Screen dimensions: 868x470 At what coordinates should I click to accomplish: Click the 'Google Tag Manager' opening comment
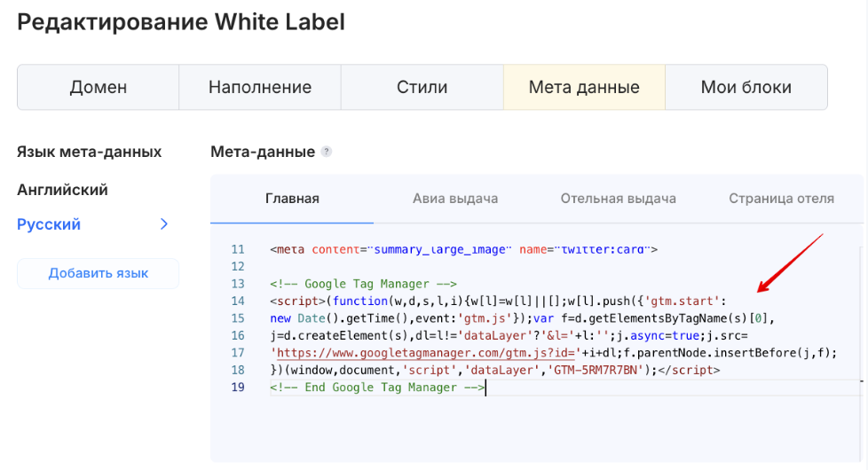363,284
